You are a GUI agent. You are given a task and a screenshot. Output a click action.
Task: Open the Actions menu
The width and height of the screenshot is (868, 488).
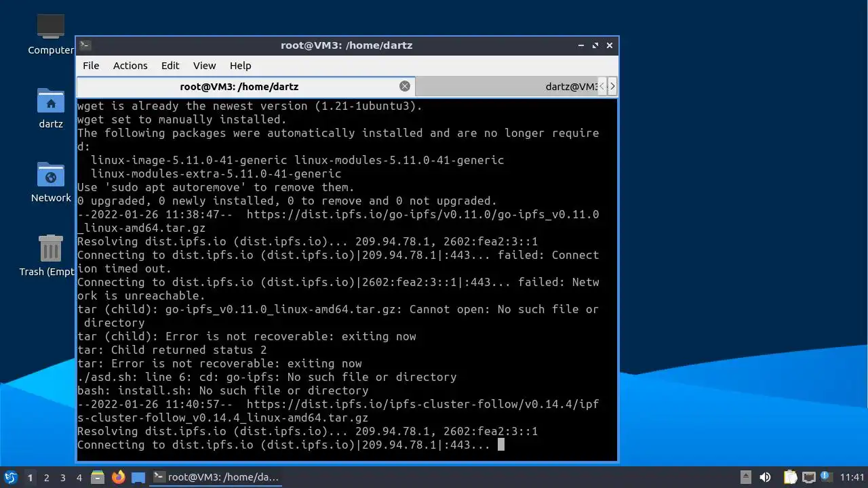pos(130,66)
